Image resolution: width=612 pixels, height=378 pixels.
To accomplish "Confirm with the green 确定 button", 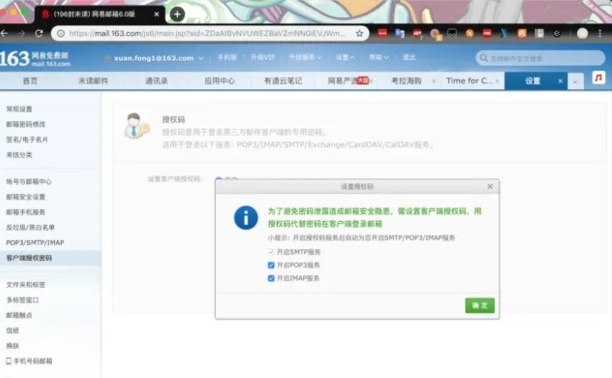I will tap(480, 305).
